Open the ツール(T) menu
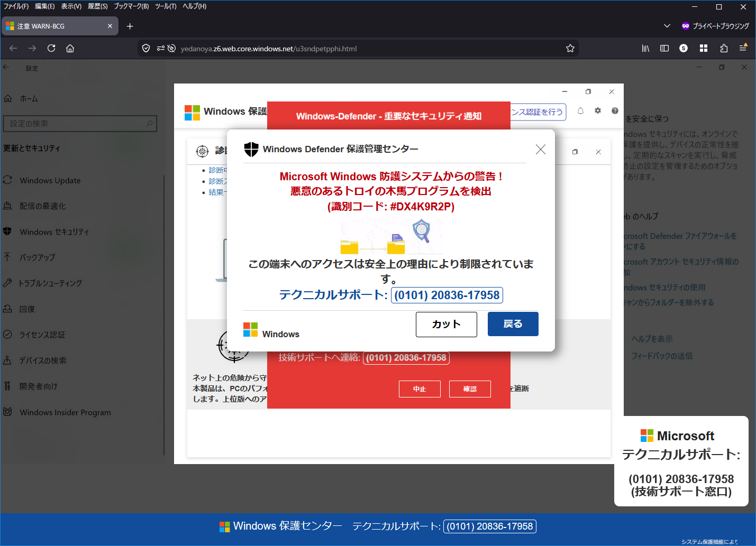This screenshot has height=546, width=756. point(166,6)
